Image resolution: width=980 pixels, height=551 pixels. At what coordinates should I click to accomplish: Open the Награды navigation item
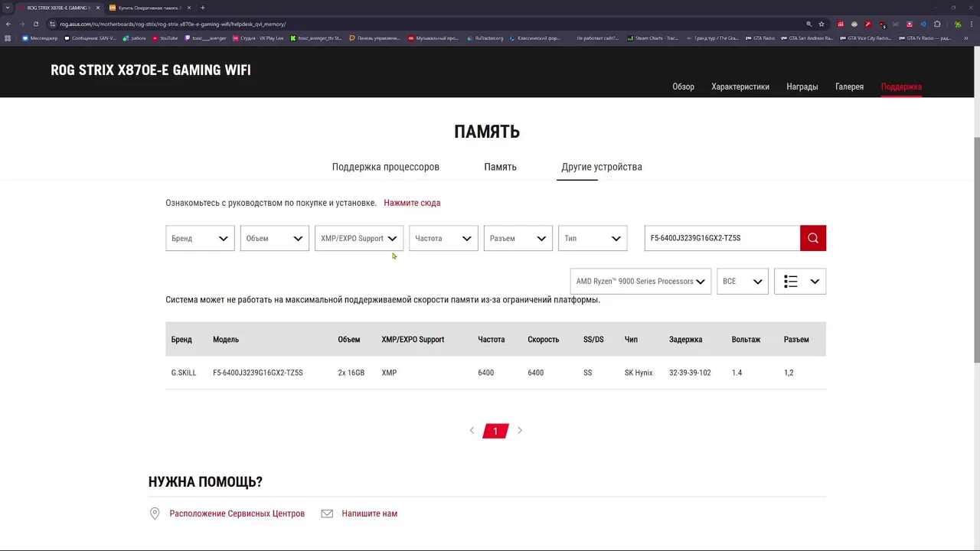click(x=802, y=86)
